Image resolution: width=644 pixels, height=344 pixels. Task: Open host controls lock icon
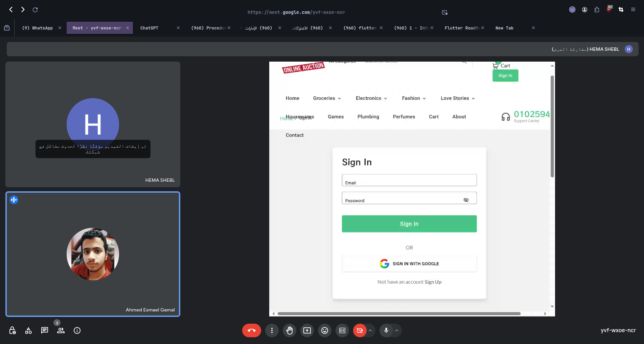tap(12, 330)
